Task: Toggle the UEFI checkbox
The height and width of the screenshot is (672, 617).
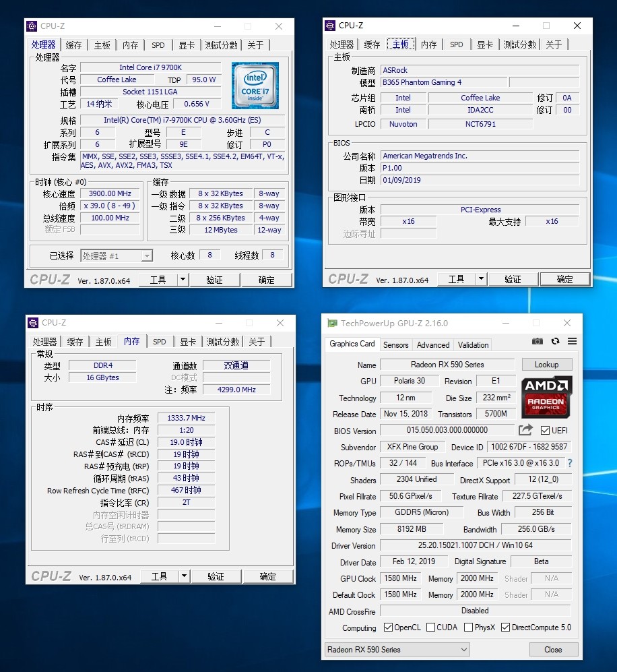Action: click(545, 430)
